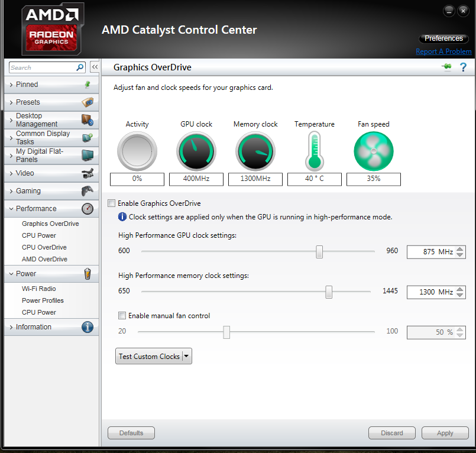Click the Presets camera icon
Image resolution: width=476 pixels, height=453 pixels.
pos(88,102)
